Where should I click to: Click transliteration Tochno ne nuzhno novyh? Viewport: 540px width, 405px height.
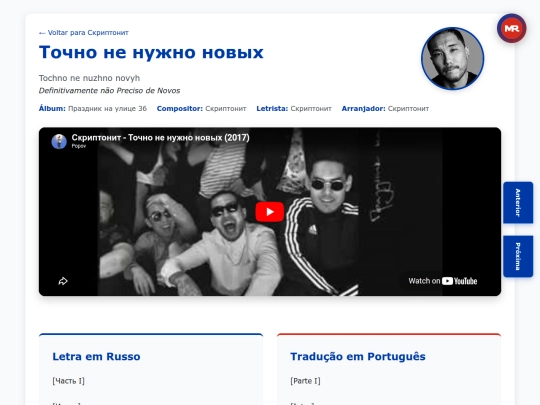(x=89, y=78)
